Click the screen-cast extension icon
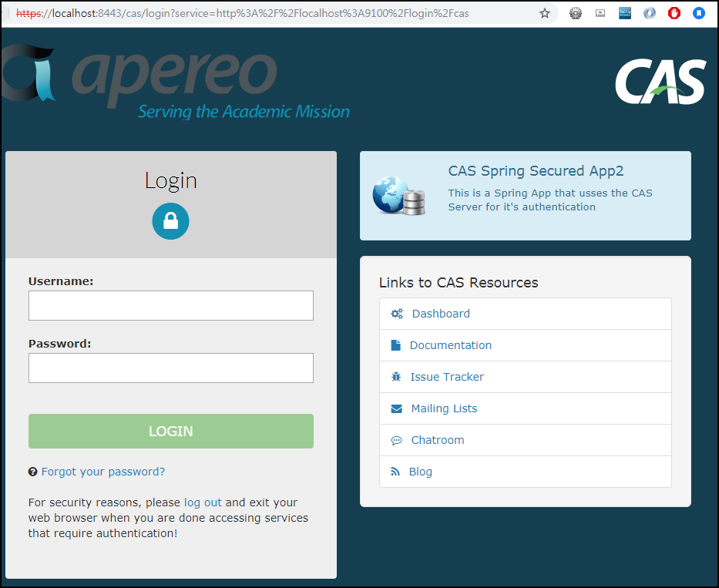719x588 pixels. coord(600,13)
